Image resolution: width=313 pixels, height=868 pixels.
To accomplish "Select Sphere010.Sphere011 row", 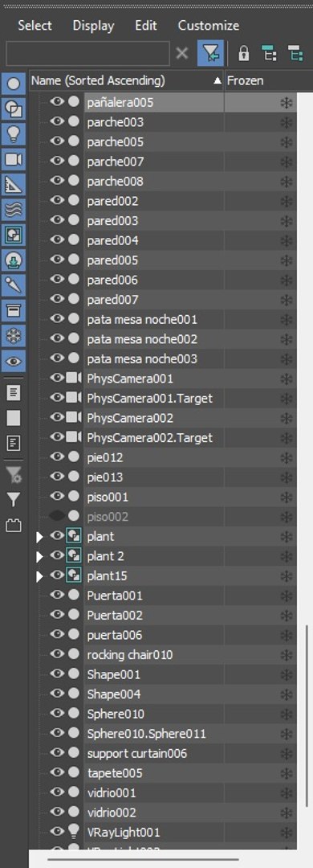I will pyautogui.click(x=147, y=734).
